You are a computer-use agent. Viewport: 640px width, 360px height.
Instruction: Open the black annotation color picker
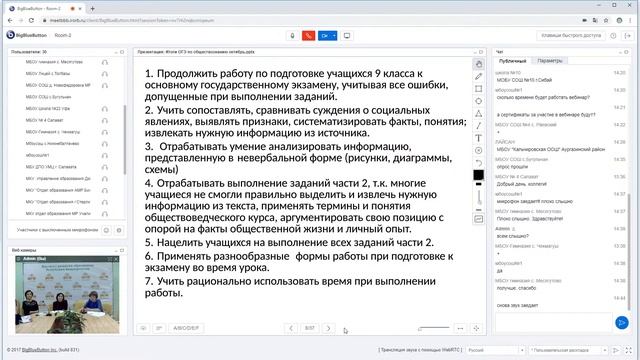(x=478, y=175)
